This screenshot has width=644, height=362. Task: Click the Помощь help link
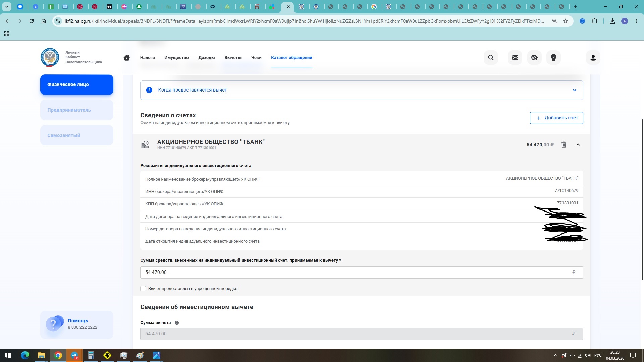click(78, 321)
